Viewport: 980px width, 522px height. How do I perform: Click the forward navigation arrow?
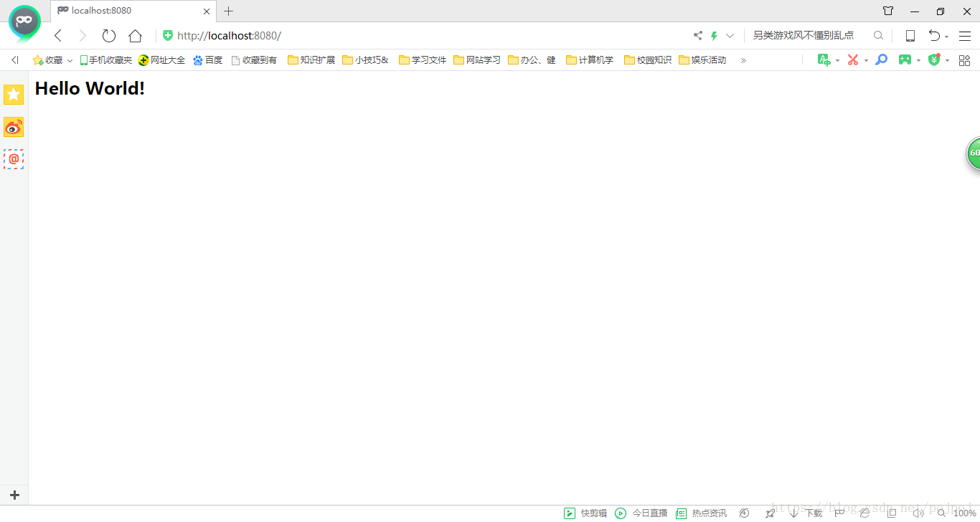(x=83, y=36)
